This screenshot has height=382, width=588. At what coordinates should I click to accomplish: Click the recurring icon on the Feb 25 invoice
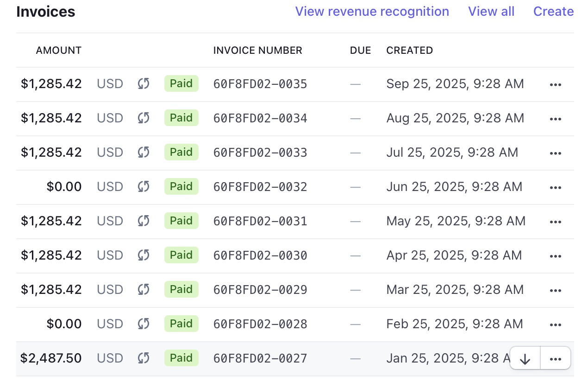pos(144,324)
